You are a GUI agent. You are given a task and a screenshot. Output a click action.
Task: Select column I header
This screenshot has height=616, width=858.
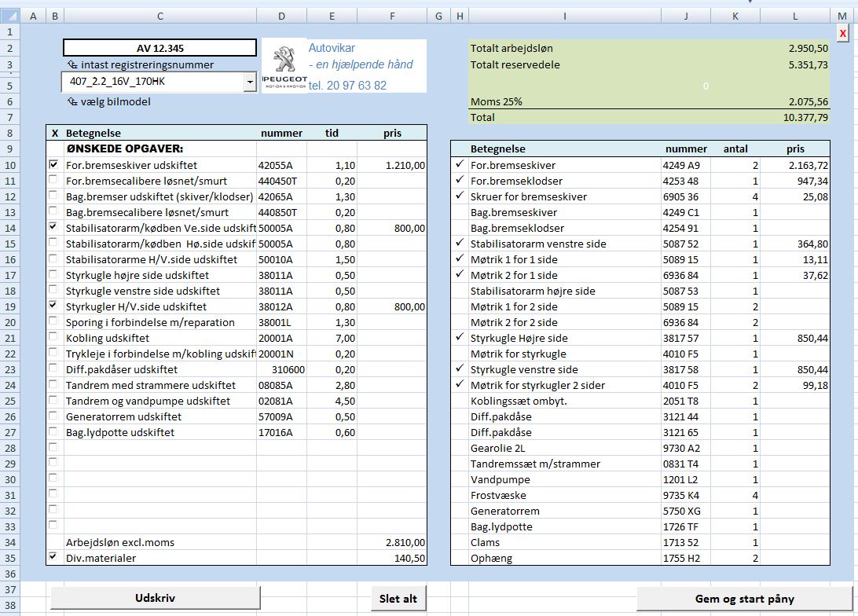click(565, 16)
